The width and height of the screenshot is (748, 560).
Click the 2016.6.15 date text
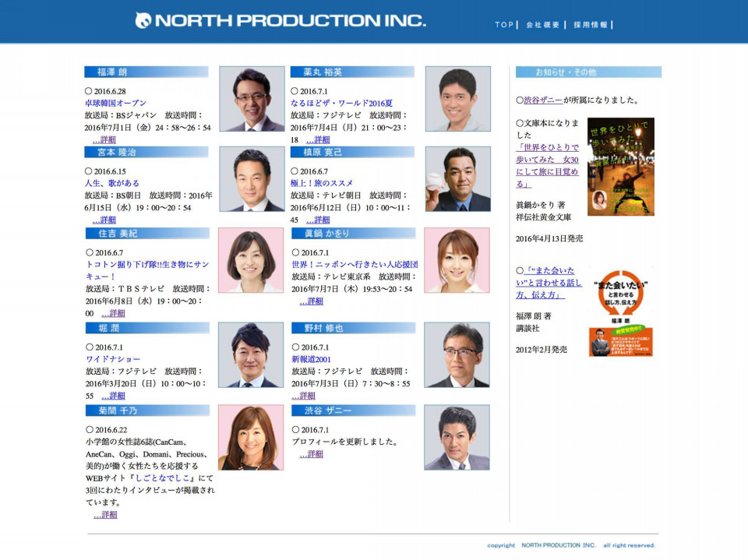coord(110,171)
